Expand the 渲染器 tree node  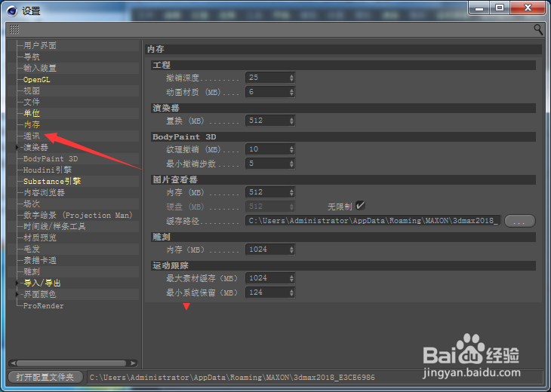pyautogui.click(x=17, y=148)
